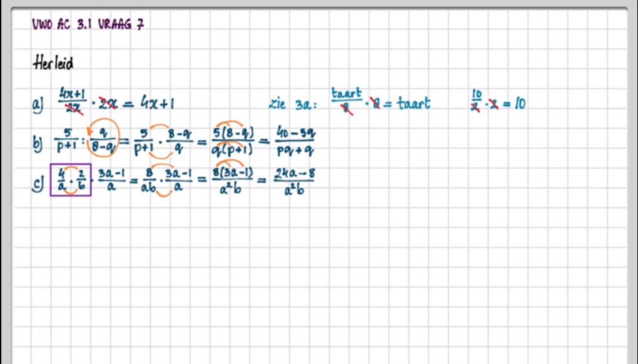The image size is (638, 364).
Task: Click the 'zie 3a:' note
Action: pos(292,105)
